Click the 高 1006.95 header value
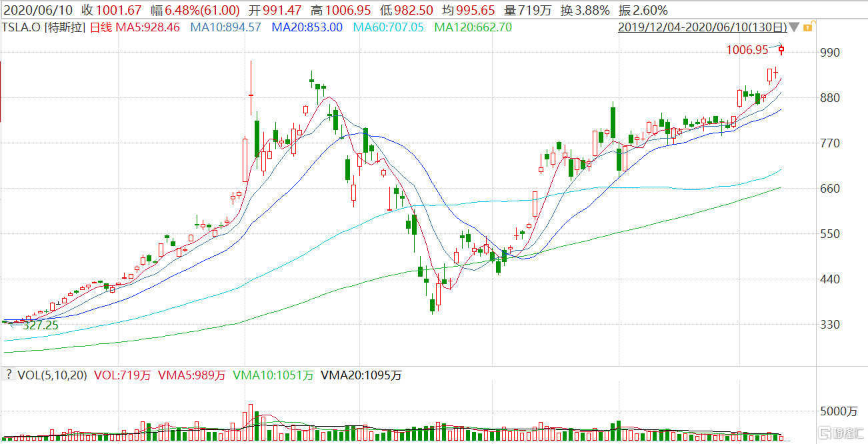The width and height of the screenshot is (868, 444). pyautogui.click(x=341, y=10)
